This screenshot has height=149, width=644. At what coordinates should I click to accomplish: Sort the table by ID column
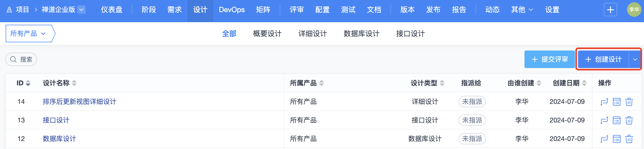pyautogui.click(x=28, y=83)
